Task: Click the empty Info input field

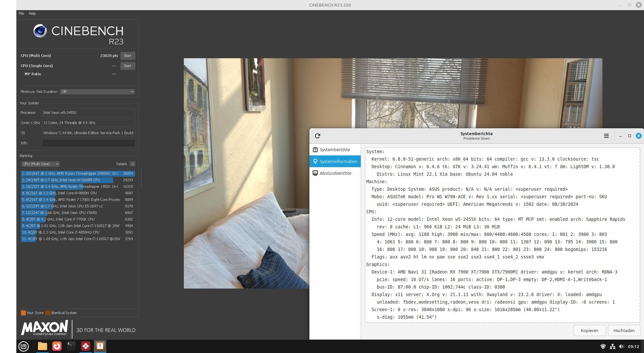Action: [89, 143]
